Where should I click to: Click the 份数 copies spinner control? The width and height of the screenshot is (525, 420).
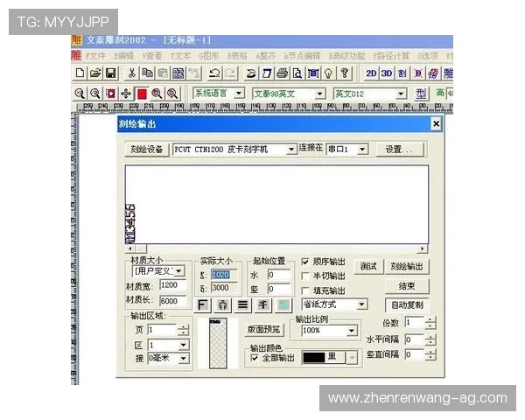point(430,323)
